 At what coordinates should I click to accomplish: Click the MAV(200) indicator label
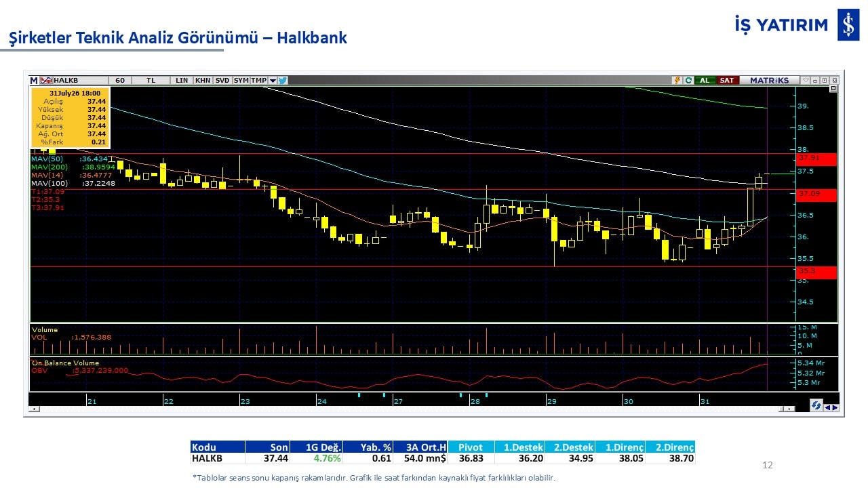49,167
